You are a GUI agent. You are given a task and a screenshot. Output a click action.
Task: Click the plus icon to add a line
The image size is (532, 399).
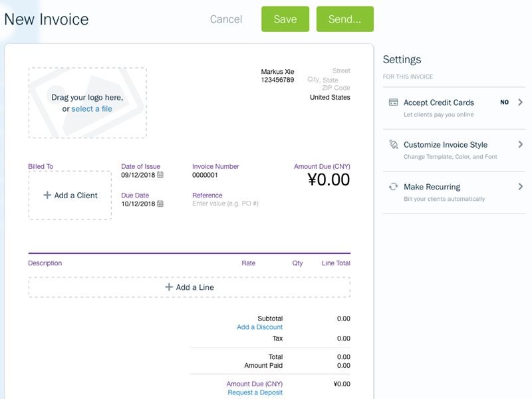point(170,287)
